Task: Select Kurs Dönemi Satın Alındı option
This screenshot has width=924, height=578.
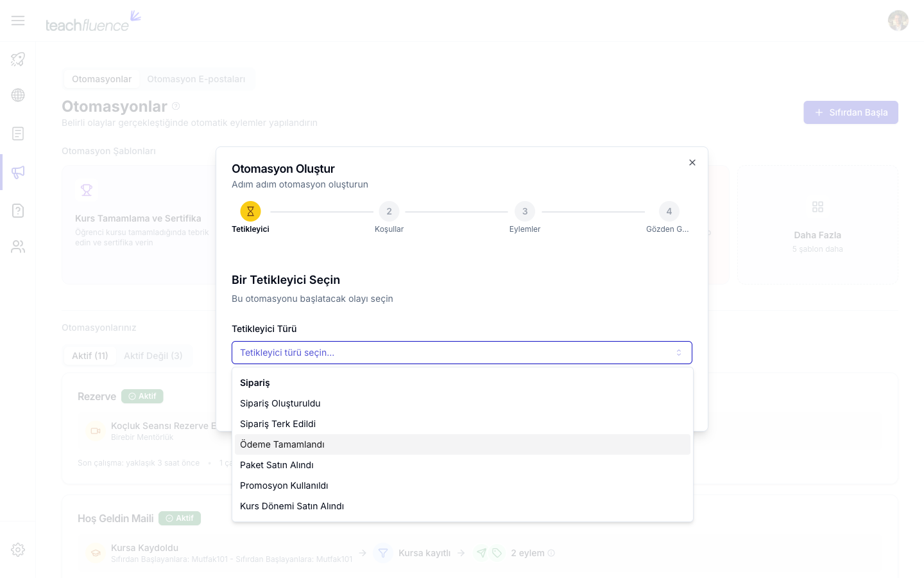Action: (463, 506)
